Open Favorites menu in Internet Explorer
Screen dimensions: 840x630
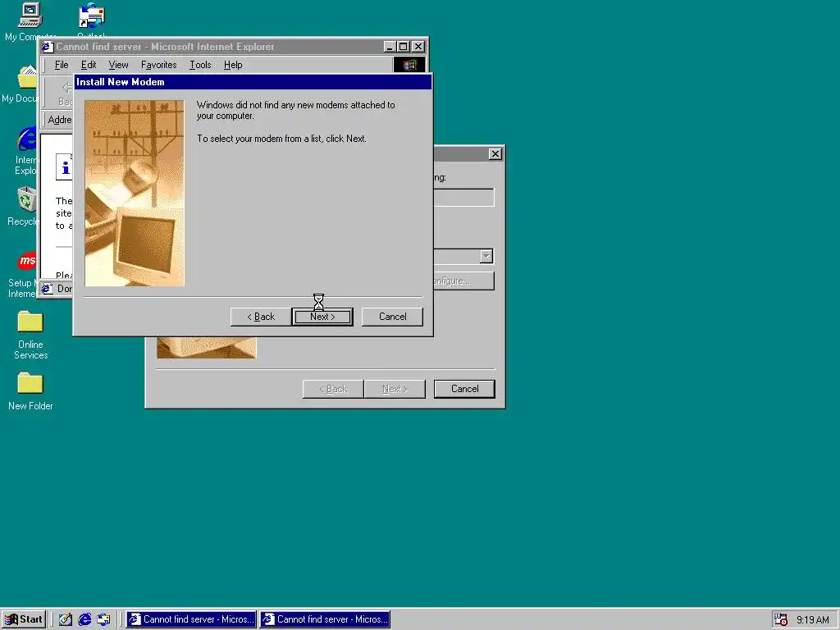coord(158,65)
